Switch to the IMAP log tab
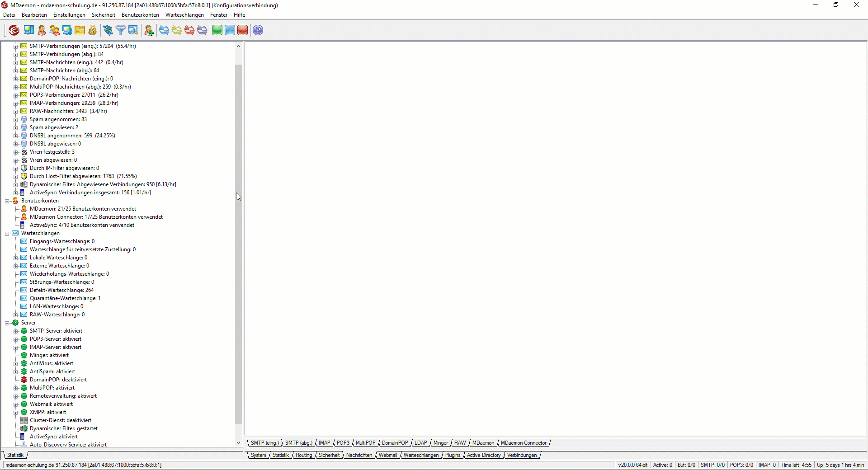 [x=324, y=443]
